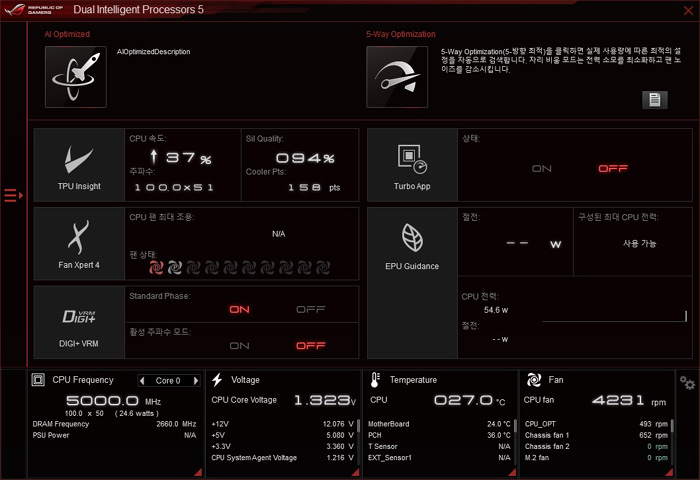Expand the Voltage panel corner arrow
Screen dimensions: 700x480
pyautogui.click(x=355, y=472)
